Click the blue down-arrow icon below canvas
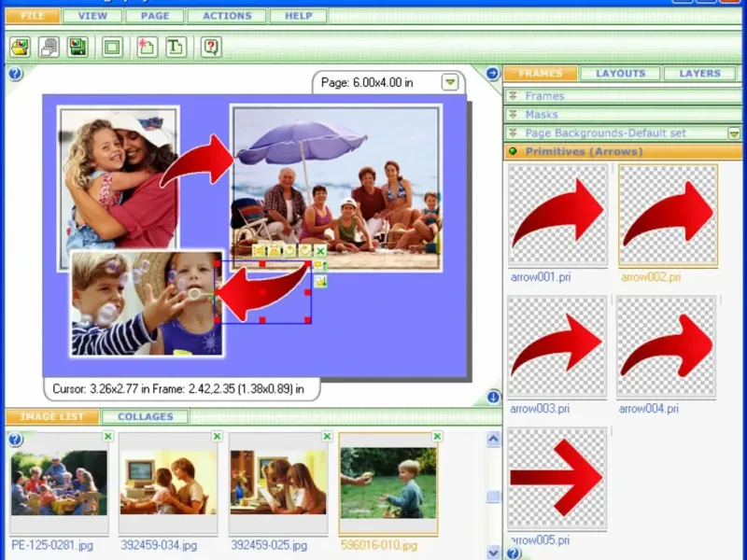This screenshot has width=747, height=560. click(493, 396)
